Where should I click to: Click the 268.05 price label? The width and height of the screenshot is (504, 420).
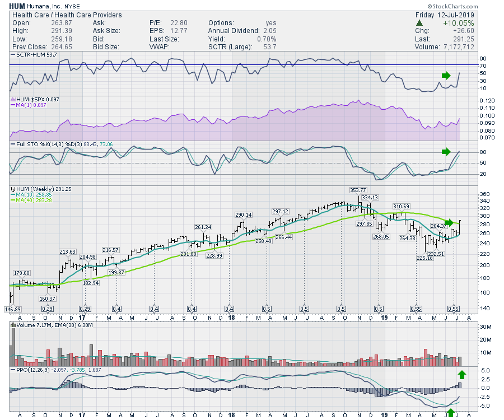tap(381, 236)
